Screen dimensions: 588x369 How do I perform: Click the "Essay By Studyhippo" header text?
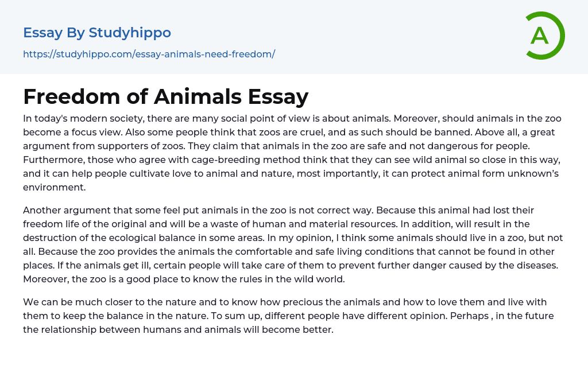coord(97,33)
